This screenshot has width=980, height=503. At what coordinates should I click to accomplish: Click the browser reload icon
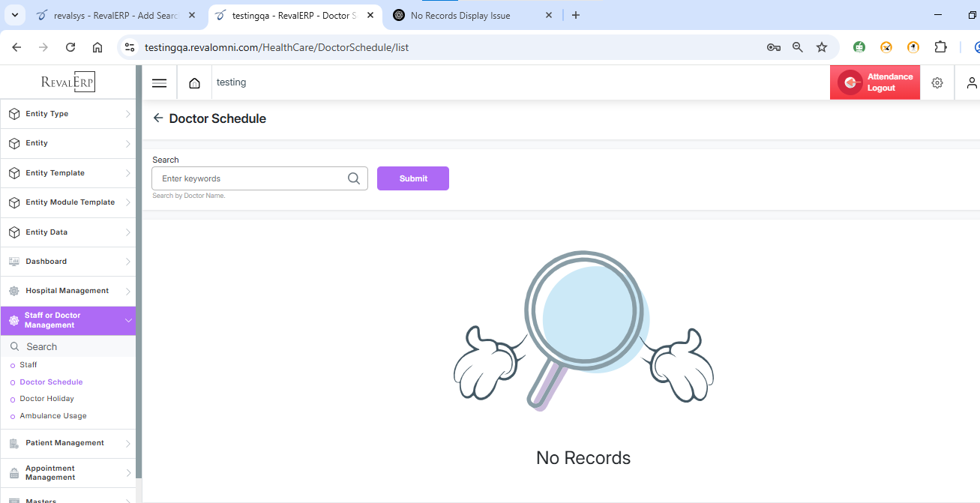(70, 47)
